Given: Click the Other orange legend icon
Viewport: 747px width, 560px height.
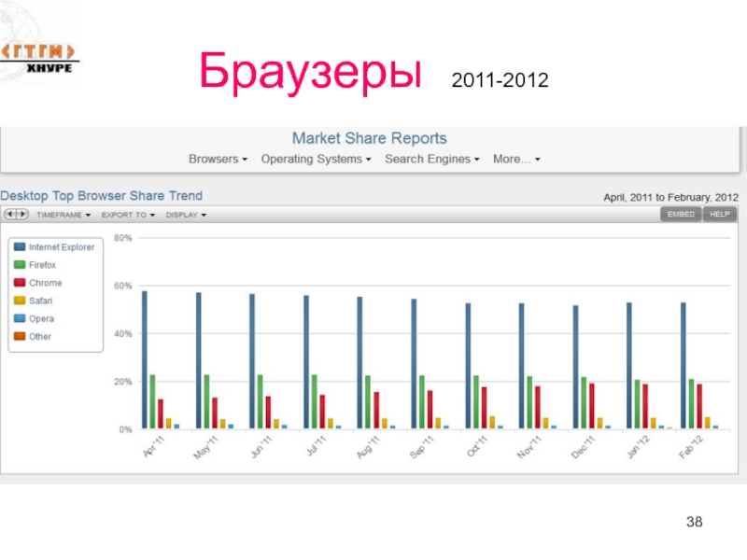Looking at the screenshot, I should pos(19,336).
